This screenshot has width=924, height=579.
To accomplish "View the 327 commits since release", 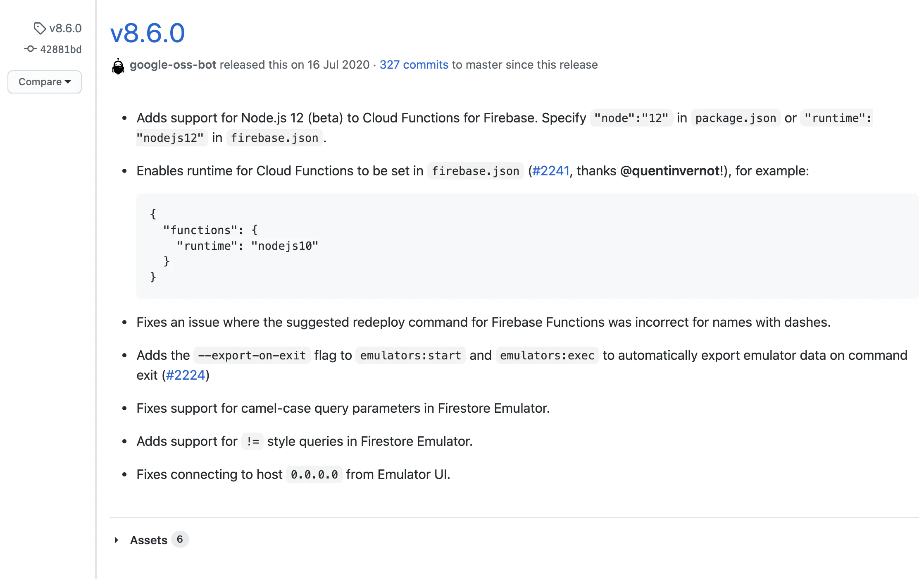I will (414, 65).
